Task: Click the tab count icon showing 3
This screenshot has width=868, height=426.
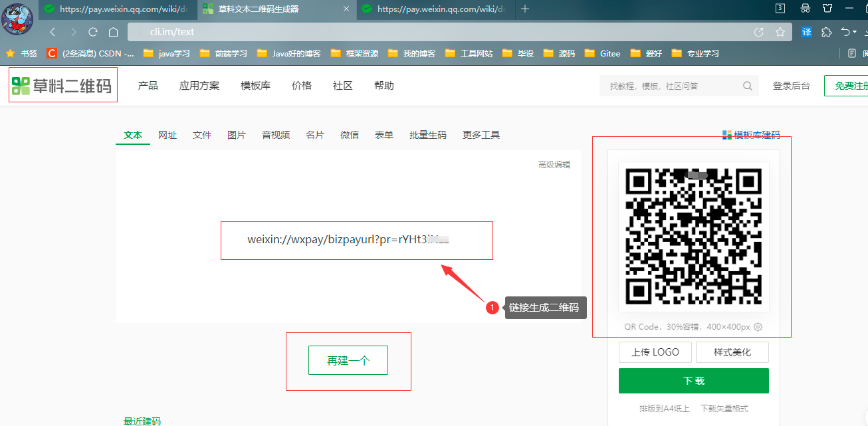Action: click(781, 8)
